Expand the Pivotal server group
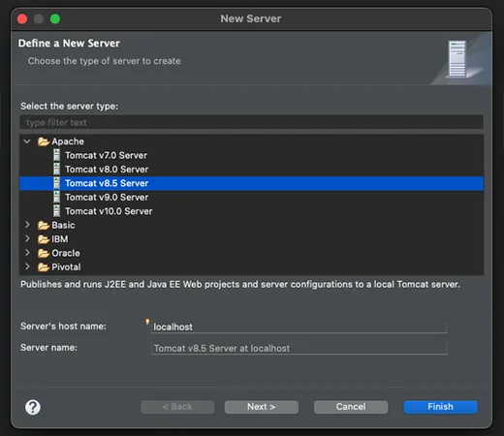Image resolution: width=504 pixels, height=436 pixels. pos(27,266)
